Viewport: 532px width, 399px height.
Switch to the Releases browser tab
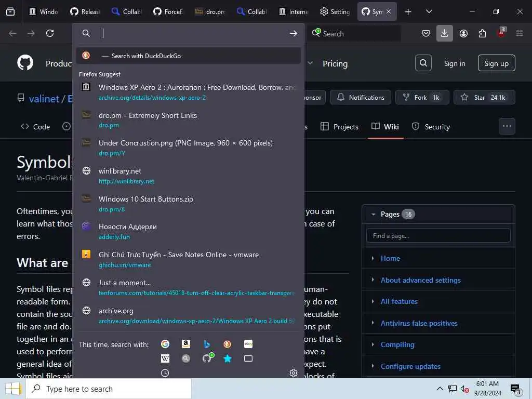point(86,11)
